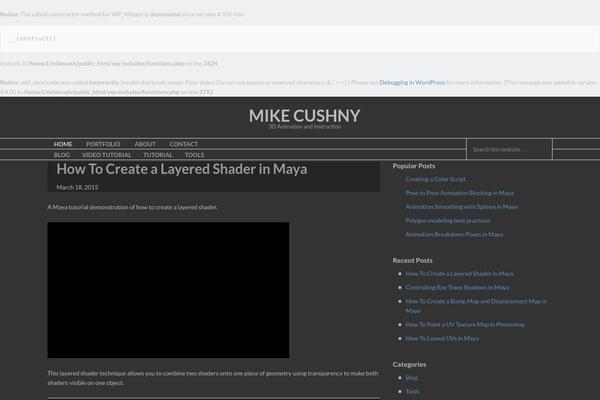Open Polygon modeling best practices post
The image size is (600, 400).
pos(448,220)
